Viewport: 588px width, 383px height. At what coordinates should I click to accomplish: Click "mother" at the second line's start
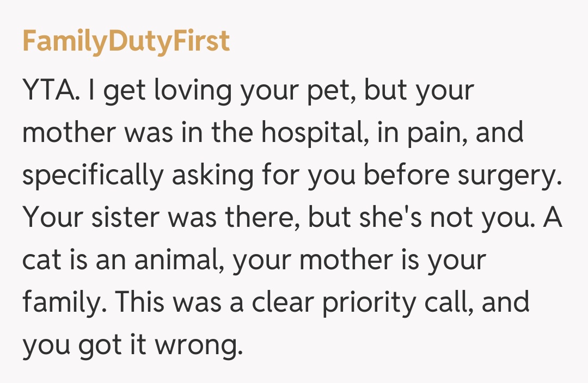[x=69, y=133]
